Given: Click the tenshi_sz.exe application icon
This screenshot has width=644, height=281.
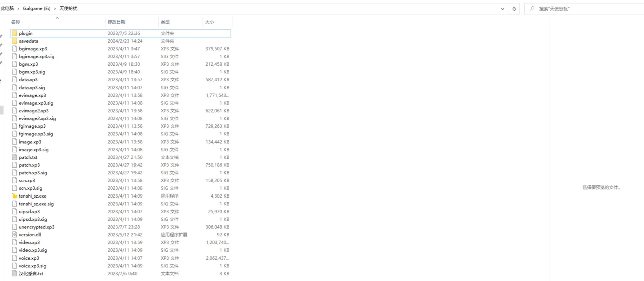Looking at the screenshot, I should (x=14, y=196).
